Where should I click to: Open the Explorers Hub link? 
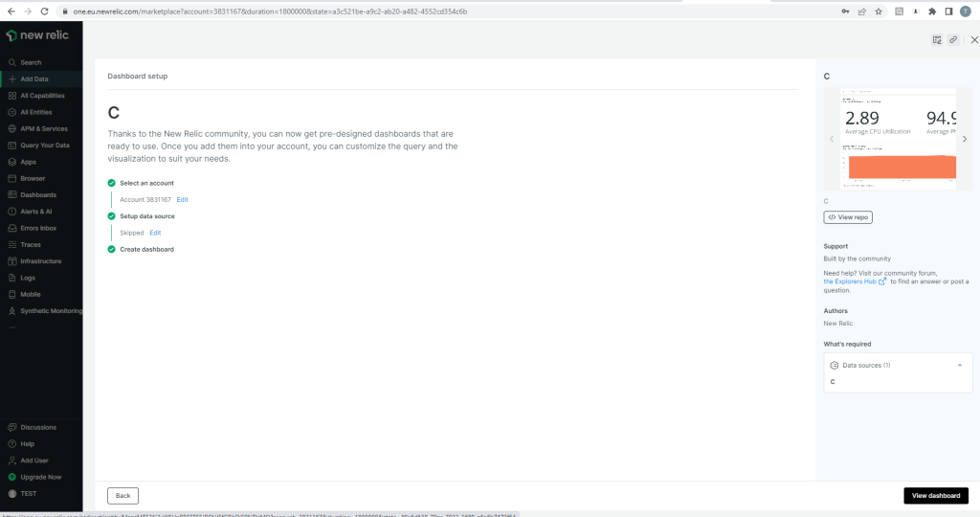point(855,281)
